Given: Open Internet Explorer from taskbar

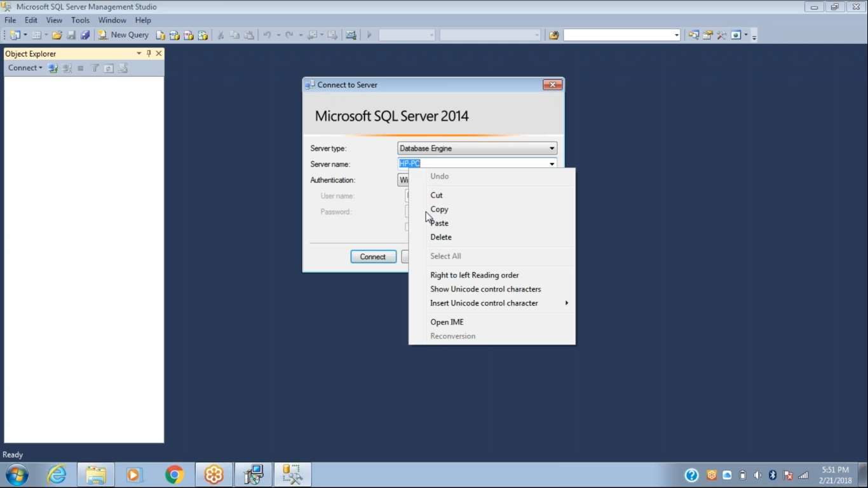Looking at the screenshot, I should pyautogui.click(x=57, y=475).
